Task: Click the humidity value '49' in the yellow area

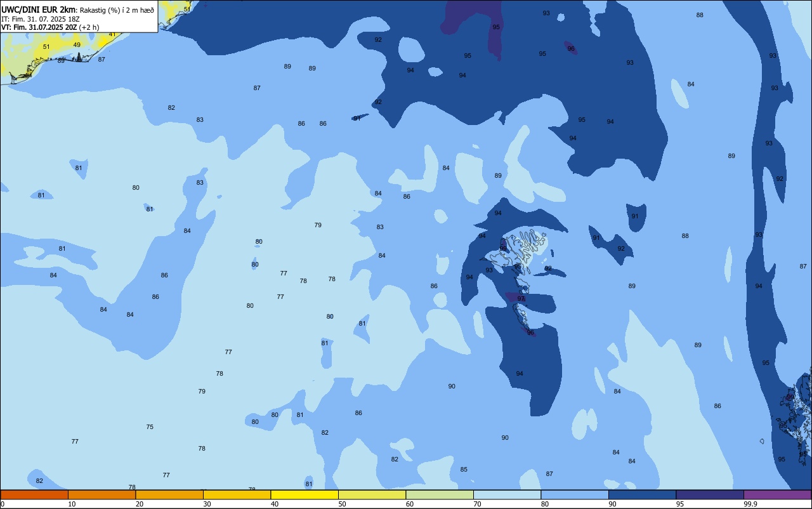Action: (77, 45)
